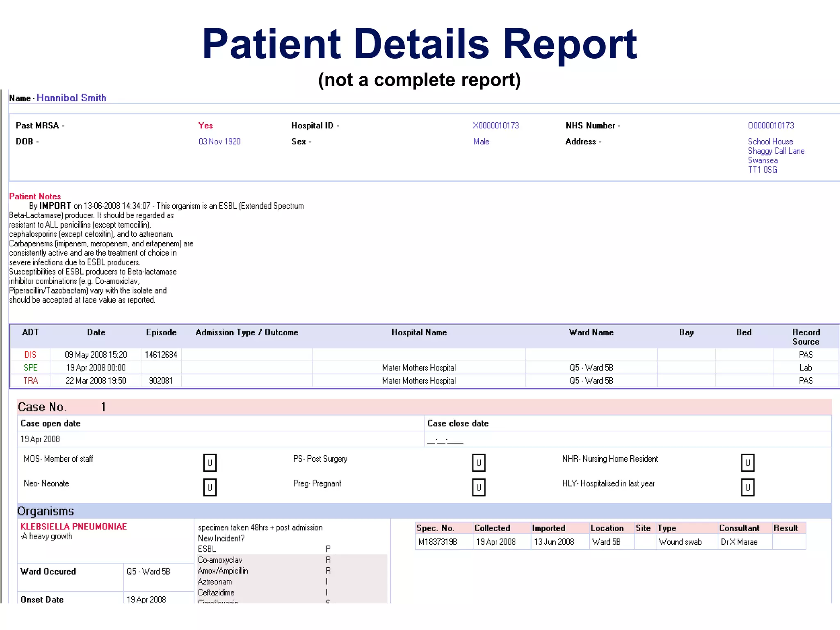The width and height of the screenshot is (840, 630).
Task: Select the SPE row in ADT table
Action: (425, 367)
